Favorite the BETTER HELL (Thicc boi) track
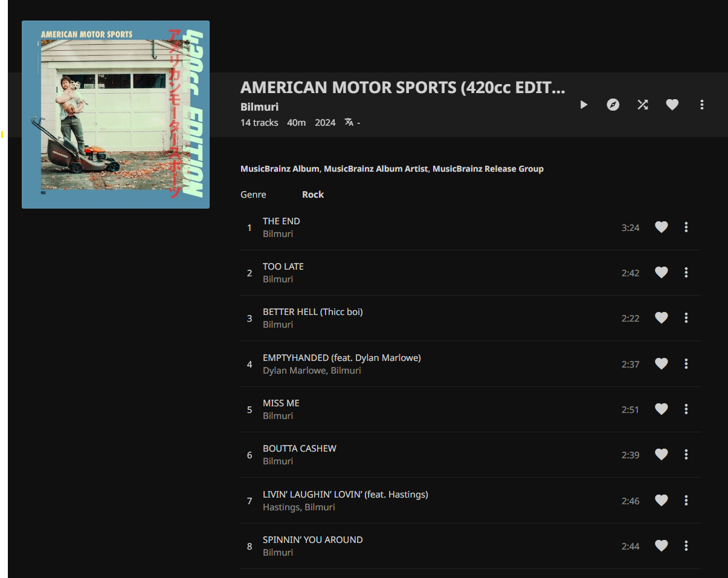 pos(662,318)
